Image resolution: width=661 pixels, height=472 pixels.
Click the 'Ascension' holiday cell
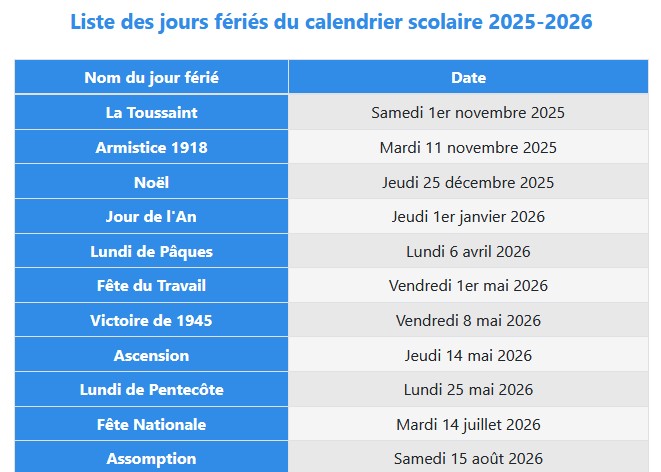pos(151,355)
